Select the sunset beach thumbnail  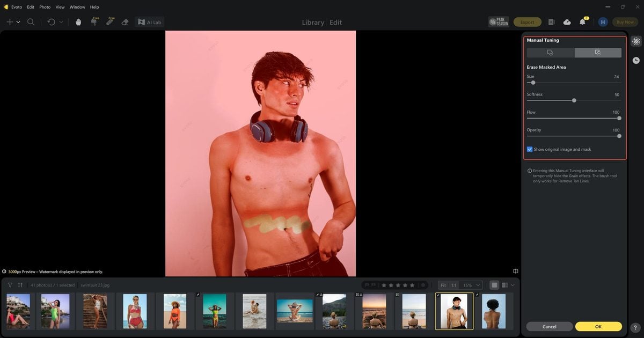(x=374, y=311)
